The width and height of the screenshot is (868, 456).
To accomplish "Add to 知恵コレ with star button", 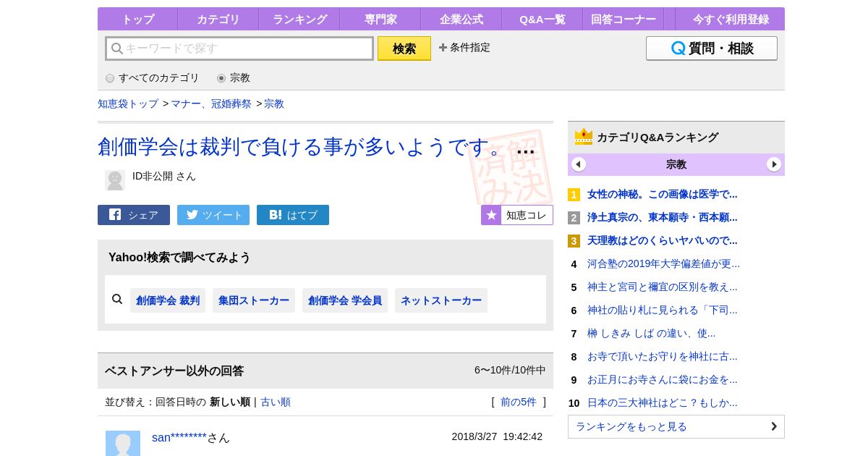I will point(517,215).
